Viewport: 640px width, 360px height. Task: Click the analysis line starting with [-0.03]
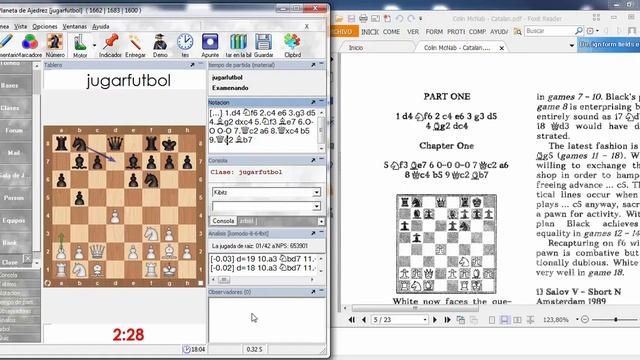tap(264, 259)
